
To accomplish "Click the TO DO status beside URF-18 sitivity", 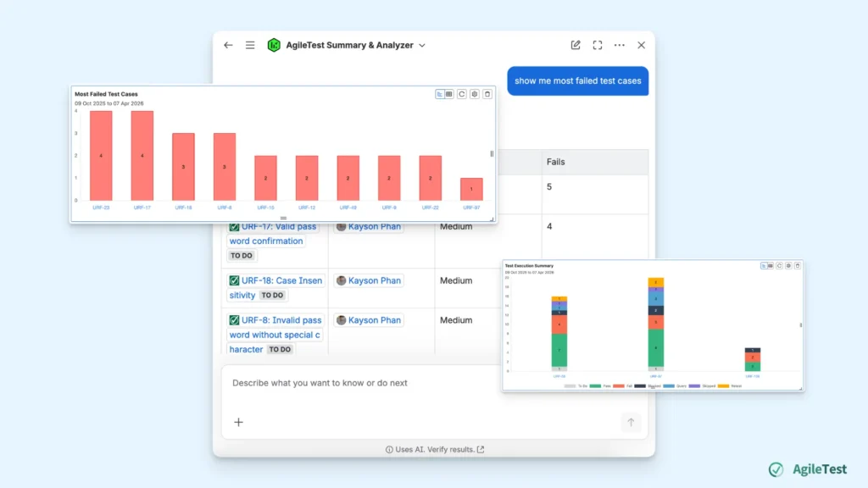I will point(272,296).
